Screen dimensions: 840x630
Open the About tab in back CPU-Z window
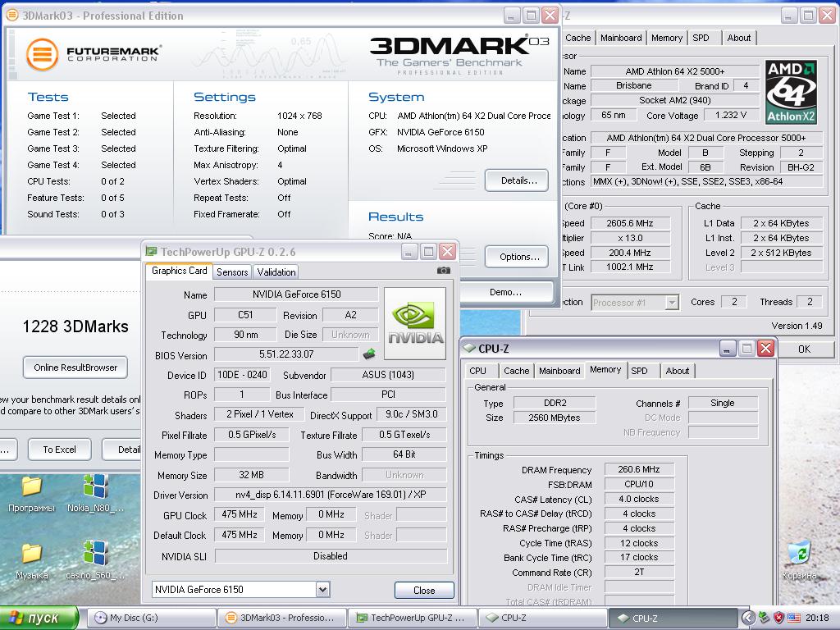[x=739, y=38]
